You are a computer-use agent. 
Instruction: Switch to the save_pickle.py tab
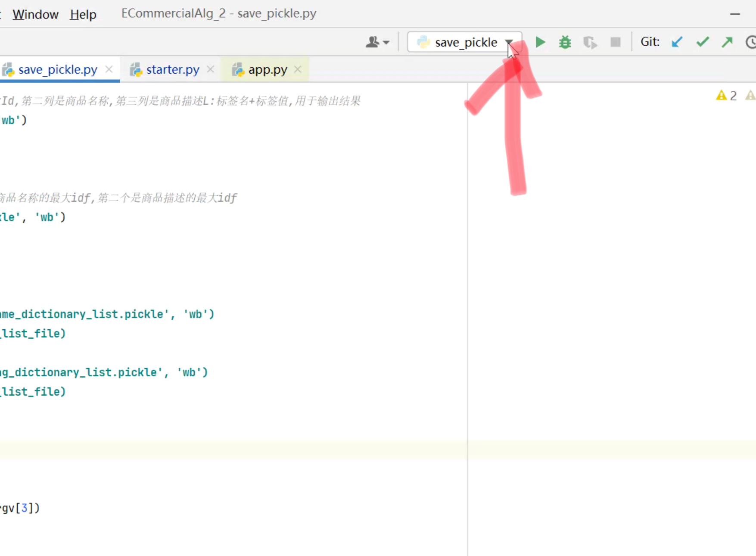(58, 69)
